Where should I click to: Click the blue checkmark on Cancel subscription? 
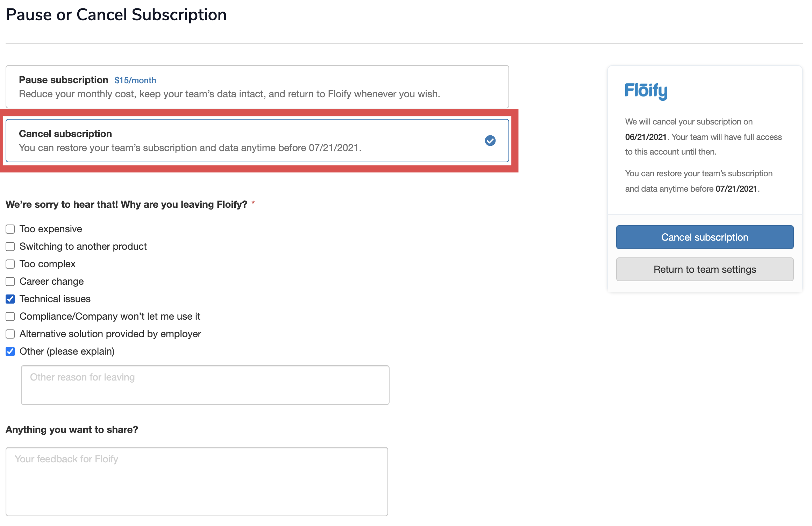pyautogui.click(x=490, y=141)
